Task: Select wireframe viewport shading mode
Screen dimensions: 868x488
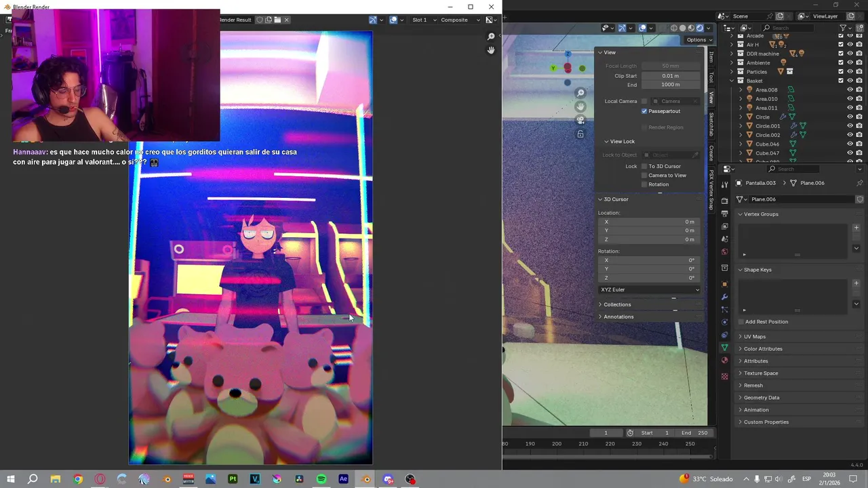Action: (674, 28)
